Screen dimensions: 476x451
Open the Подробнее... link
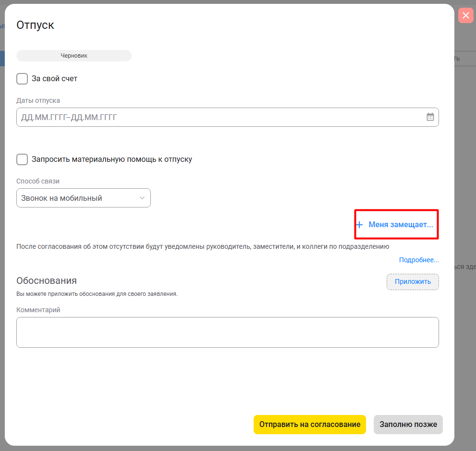point(419,260)
